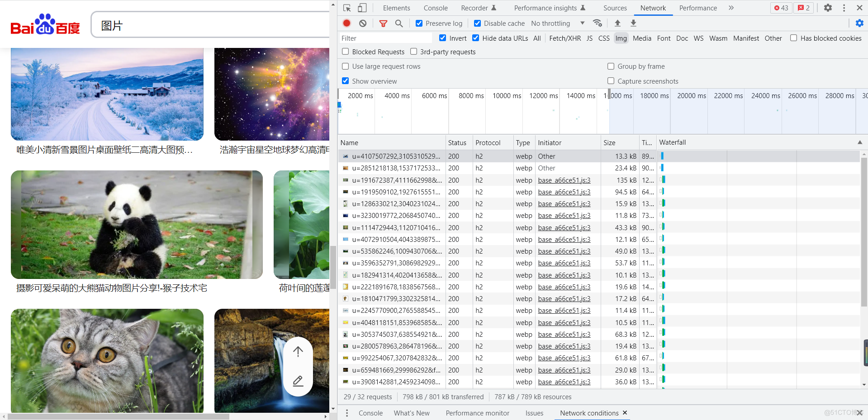Viewport: 868px width, 420px height.
Task: Open network search magnifier icon
Action: click(399, 23)
